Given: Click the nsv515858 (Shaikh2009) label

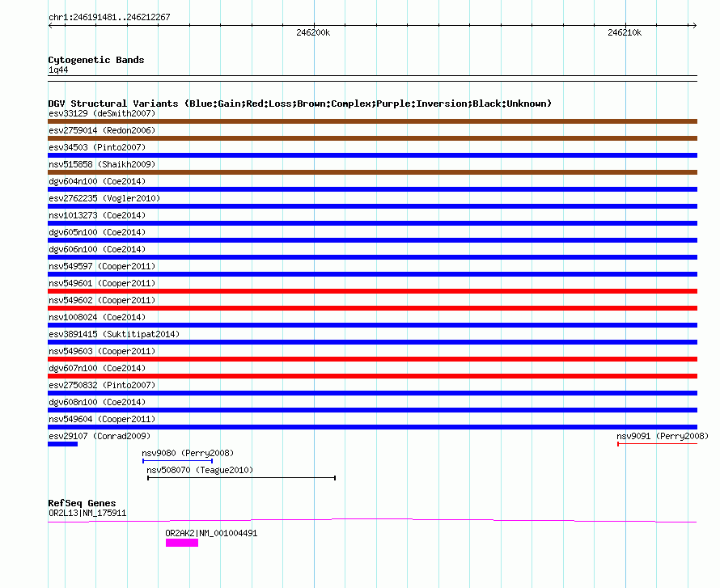Looking at the screenshot, I should (x=102, y=164).
